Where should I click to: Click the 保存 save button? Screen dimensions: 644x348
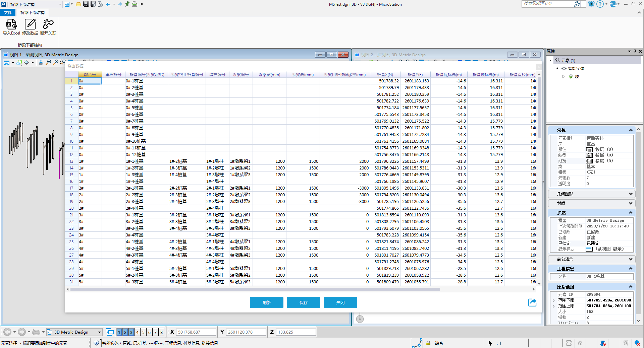(303, 302)
